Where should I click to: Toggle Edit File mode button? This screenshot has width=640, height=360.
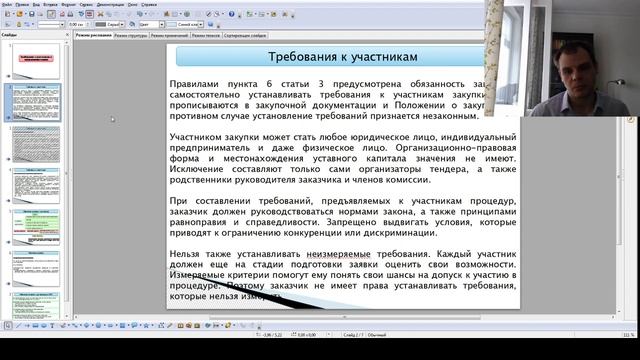click(x=51, y=14)
